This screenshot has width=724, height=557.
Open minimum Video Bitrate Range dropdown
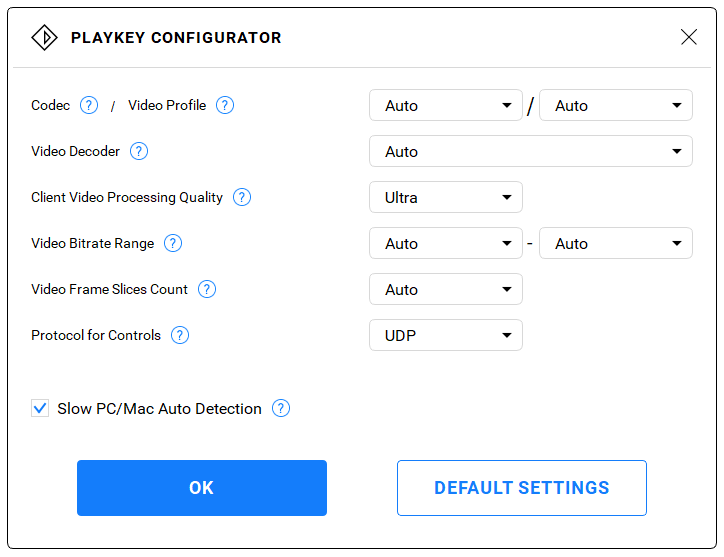pos(445,243)
